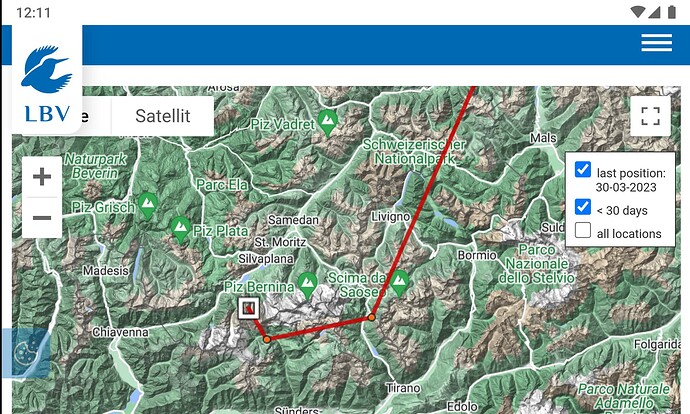Screen dimensions: 690x414
Task: Zoom in with the plus button
Action: (x=42, y=177)
